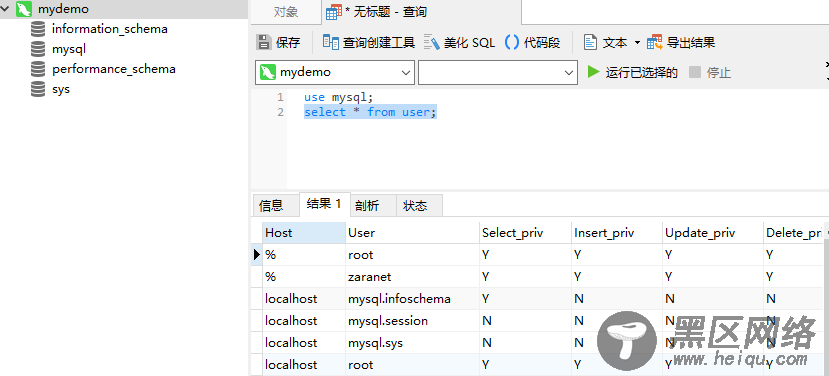Viewport: 829px width, 376px height.
Task: Click localhost in the mysql.infoschema row
Action: (x=304, y=299)
